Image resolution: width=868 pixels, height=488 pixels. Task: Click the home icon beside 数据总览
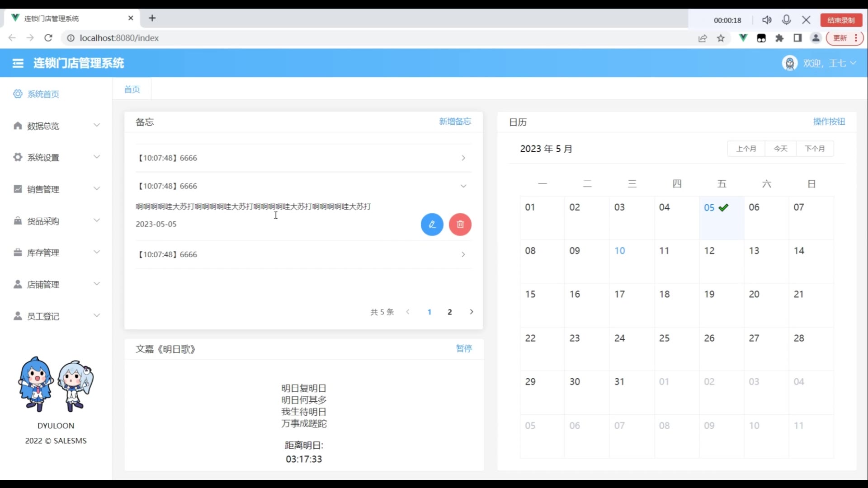18,126
